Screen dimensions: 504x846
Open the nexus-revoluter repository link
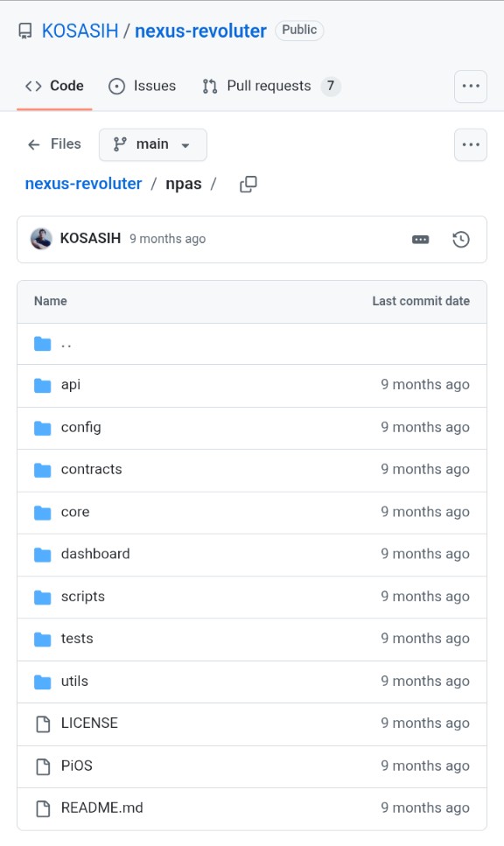200,31
